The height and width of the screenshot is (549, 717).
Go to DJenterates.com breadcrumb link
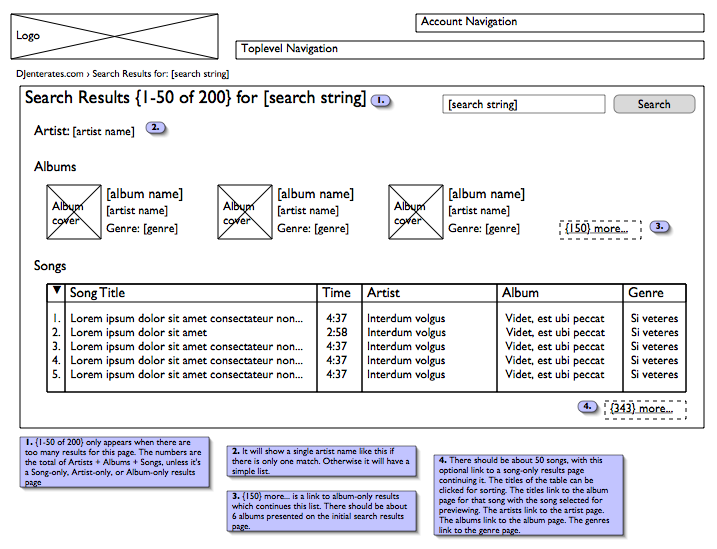50,74
